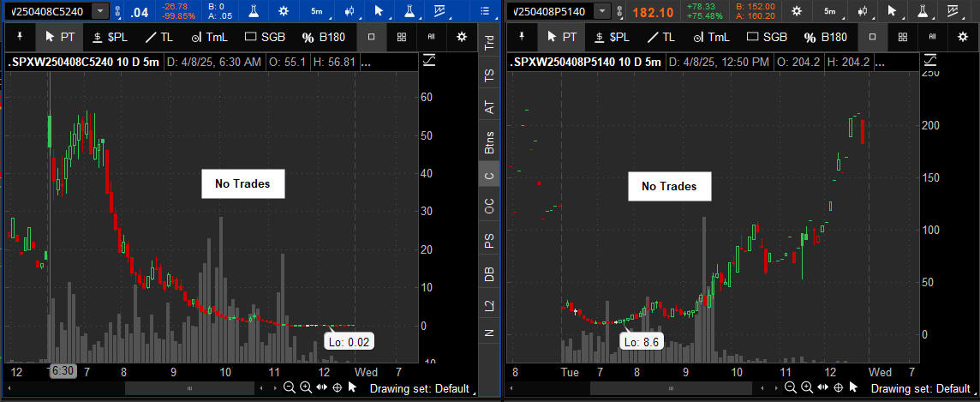Zoom out using left chart's magnifier minus icon

(290, 387)
